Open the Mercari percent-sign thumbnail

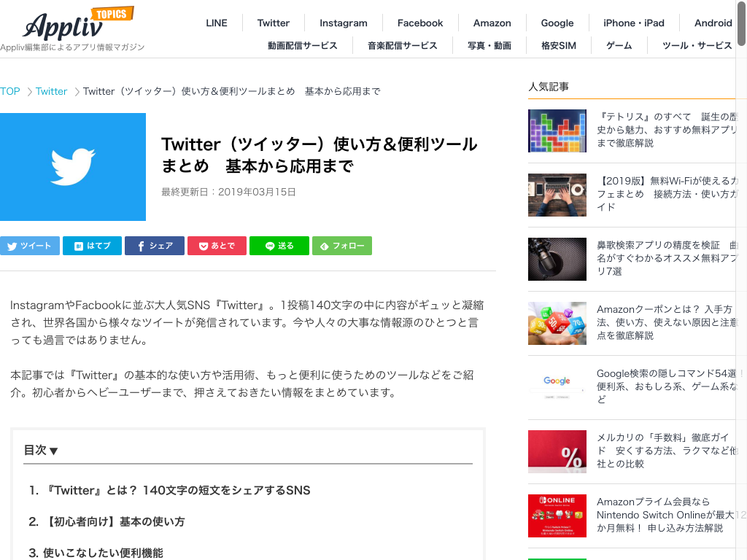click(557, 451)
